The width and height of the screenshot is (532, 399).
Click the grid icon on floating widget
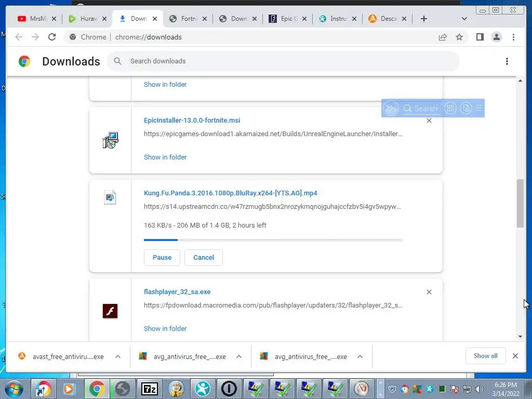[450, 108]
